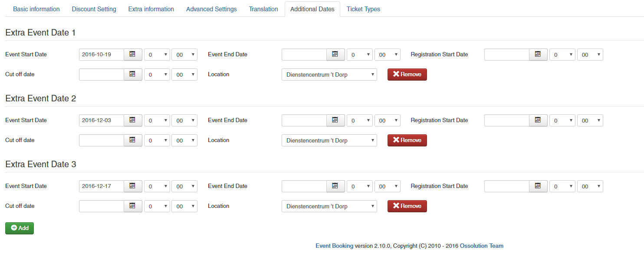Follow the Ossolution Team link
644x256 pixels.
(x=481, y=246)
